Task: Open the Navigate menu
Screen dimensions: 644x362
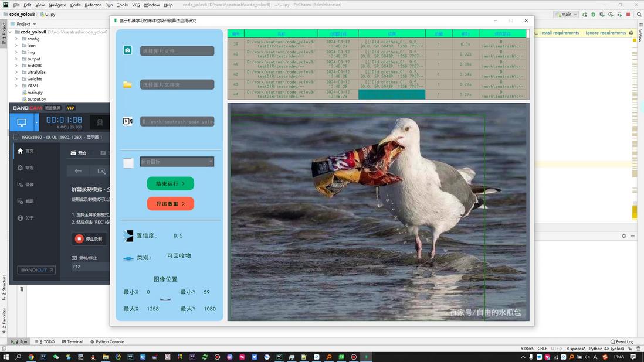Action: point(57,5)
